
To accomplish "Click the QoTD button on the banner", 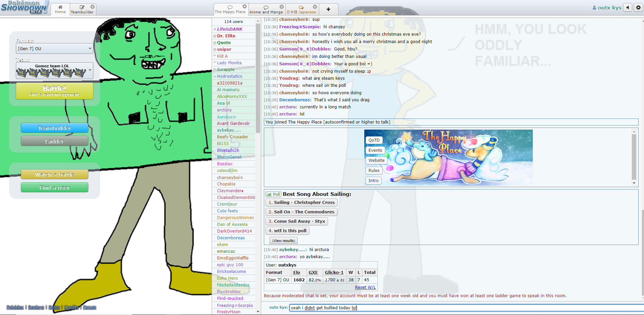I will pos(374,140).
